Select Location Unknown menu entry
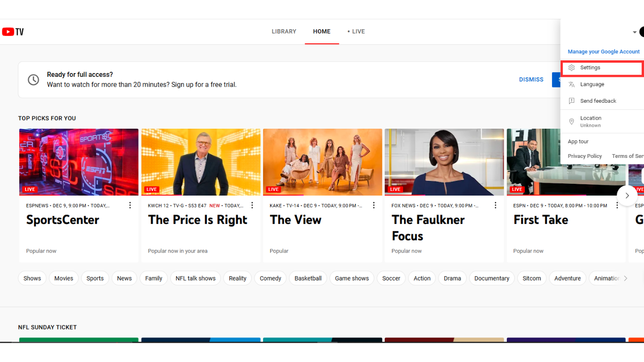 click(x=603, y=122)
